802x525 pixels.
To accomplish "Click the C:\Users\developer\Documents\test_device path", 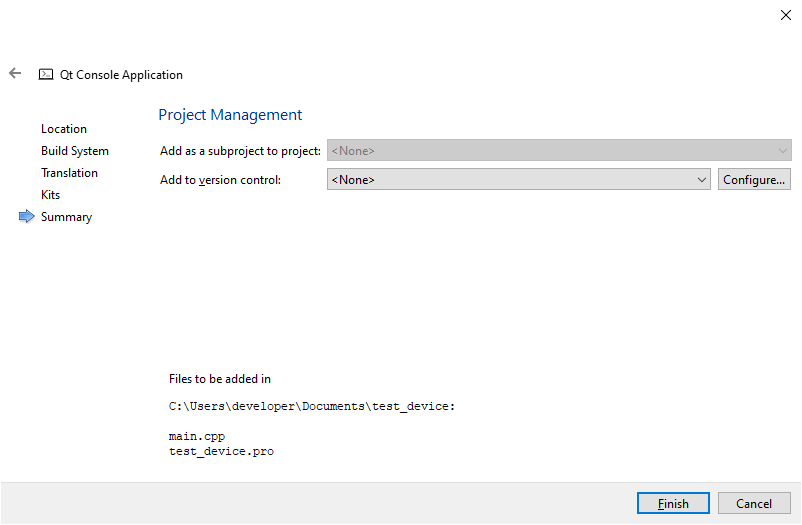I will (311, 406).
